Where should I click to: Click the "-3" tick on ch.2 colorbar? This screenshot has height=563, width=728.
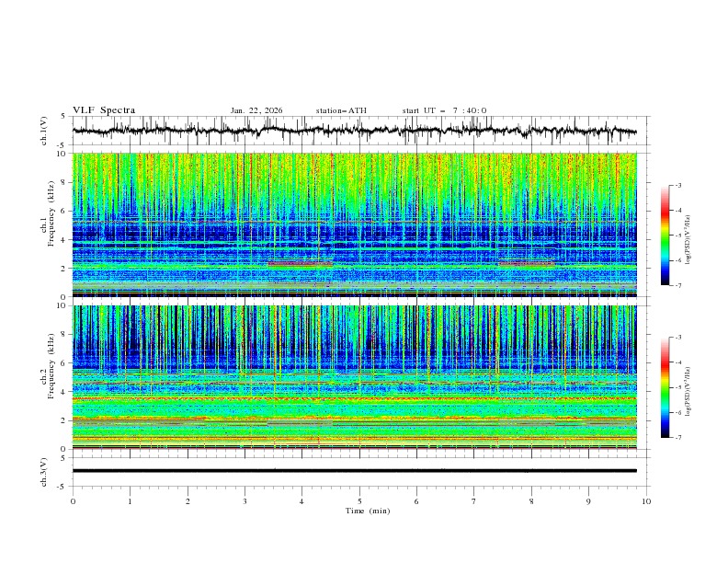677,338
